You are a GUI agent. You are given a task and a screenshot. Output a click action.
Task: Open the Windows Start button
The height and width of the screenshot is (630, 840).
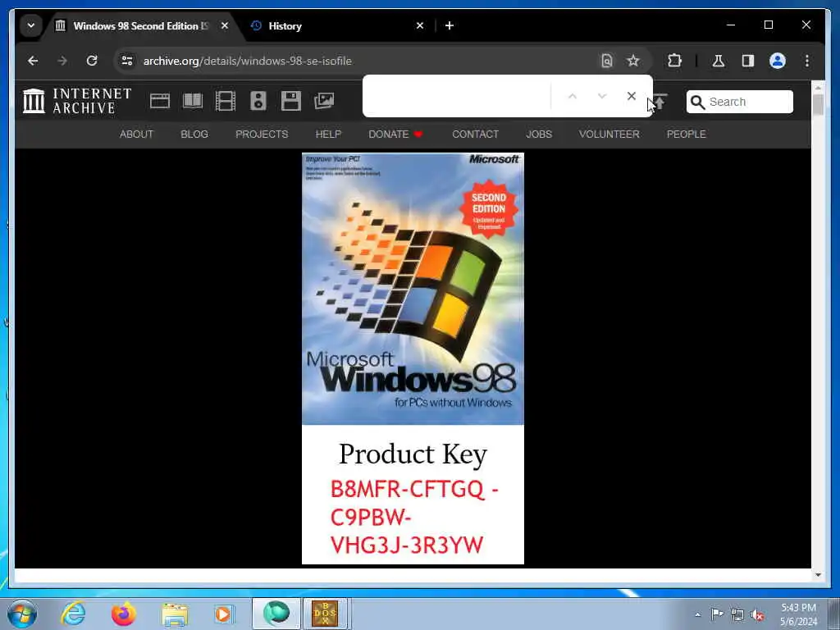point(22,614)
